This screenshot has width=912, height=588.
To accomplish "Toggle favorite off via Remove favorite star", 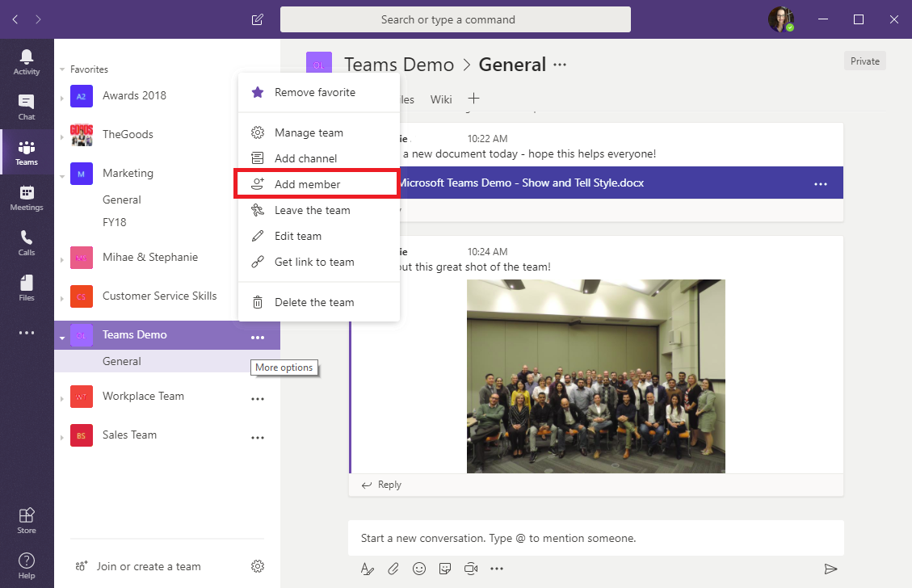I will point(310,92).
